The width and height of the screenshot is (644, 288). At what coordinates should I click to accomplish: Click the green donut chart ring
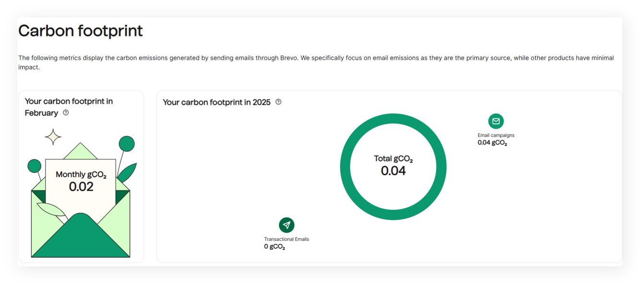pos(345,167)
